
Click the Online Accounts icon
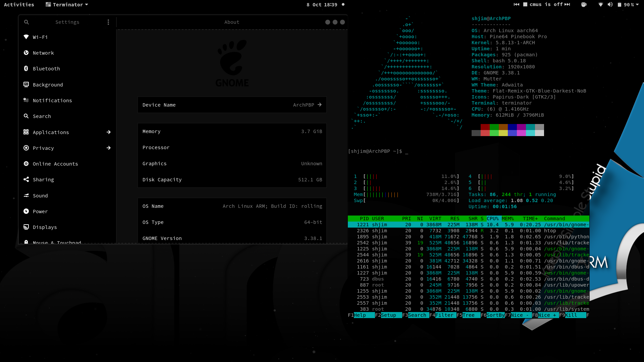click(26, 164)
